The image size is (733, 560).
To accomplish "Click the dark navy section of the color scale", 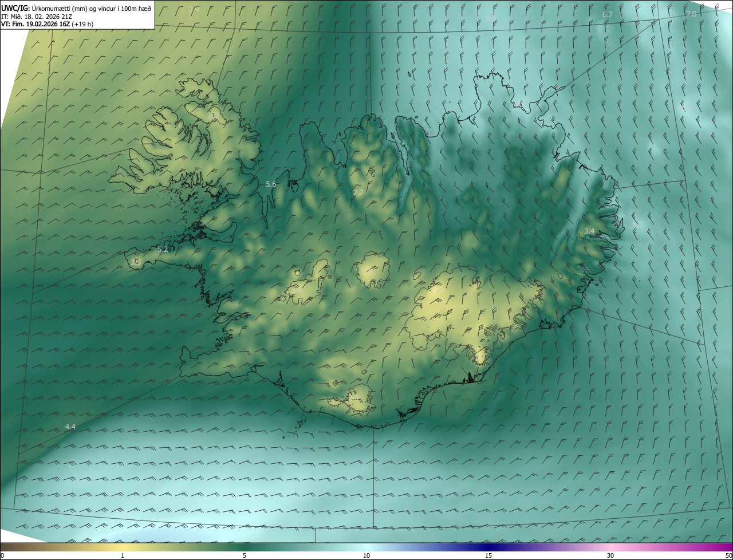I will tap(488, 547).
